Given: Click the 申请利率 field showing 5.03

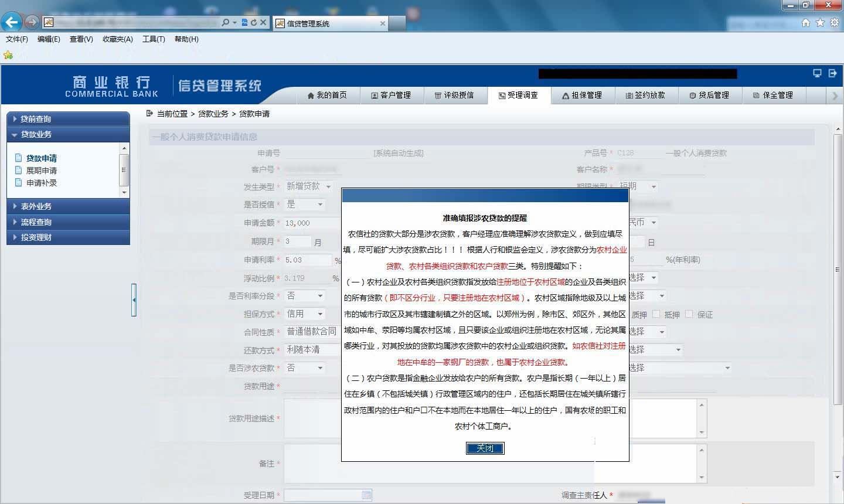Looking at the screenshot, I should 308,260.
